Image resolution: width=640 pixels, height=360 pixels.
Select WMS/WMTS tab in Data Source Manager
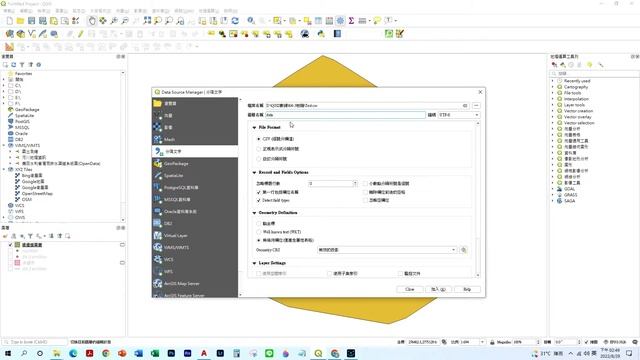[195, 247]
